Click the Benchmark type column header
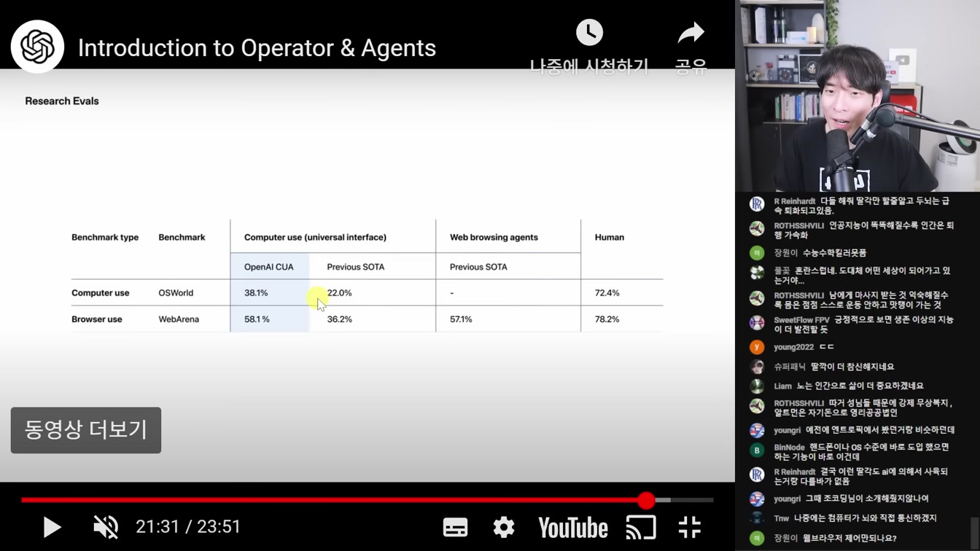The width and height of the screenshot is (980, 551). click(105, 238)
